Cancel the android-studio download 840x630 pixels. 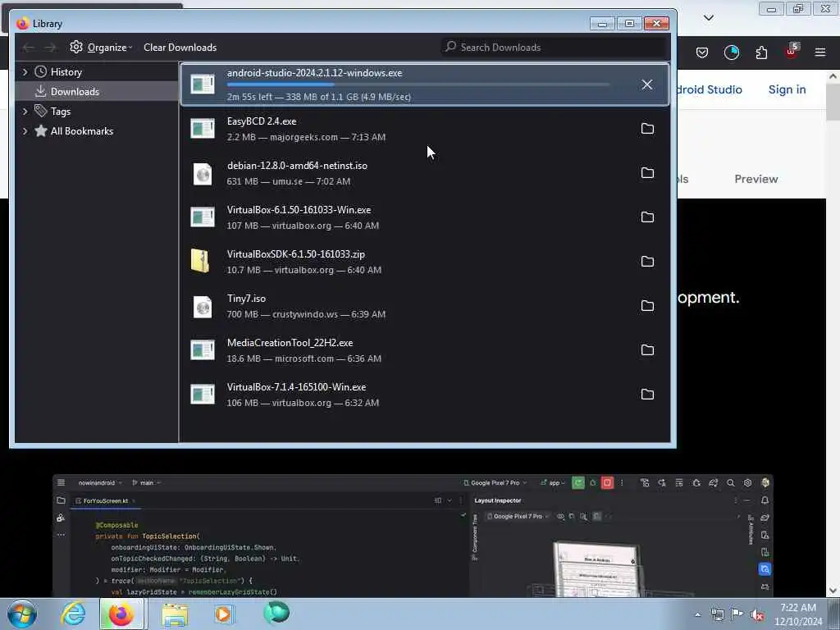click(x=647, y=84)
